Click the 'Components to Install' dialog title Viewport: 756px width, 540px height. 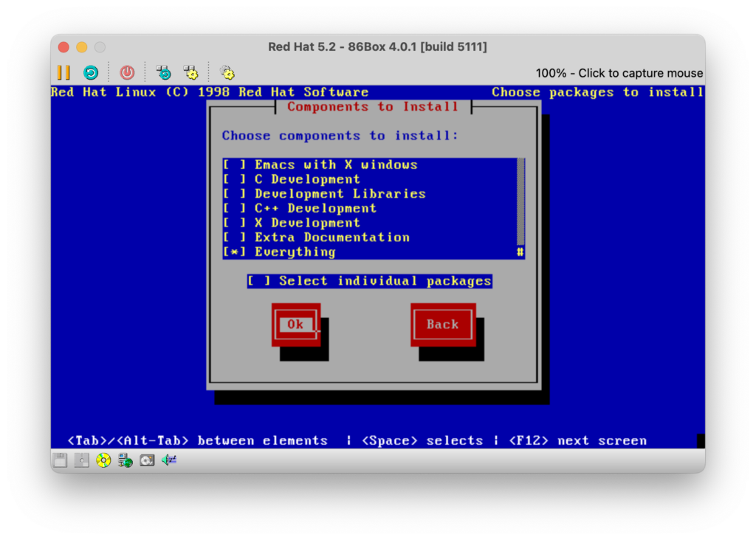coord(373,106)
